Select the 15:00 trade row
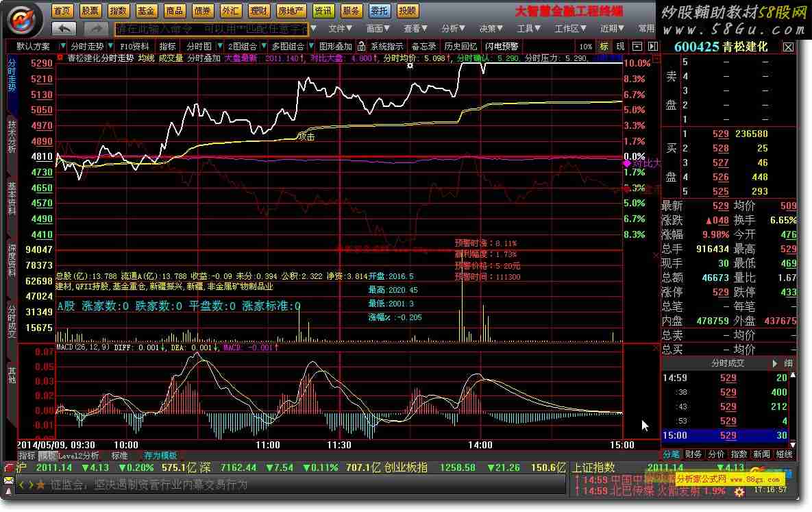812x512 pixels. pos(726,436)
